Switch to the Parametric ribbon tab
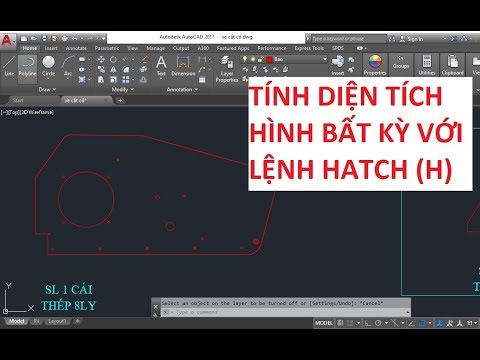Screen dimensions: 480x360 click(x=107, y=48)
